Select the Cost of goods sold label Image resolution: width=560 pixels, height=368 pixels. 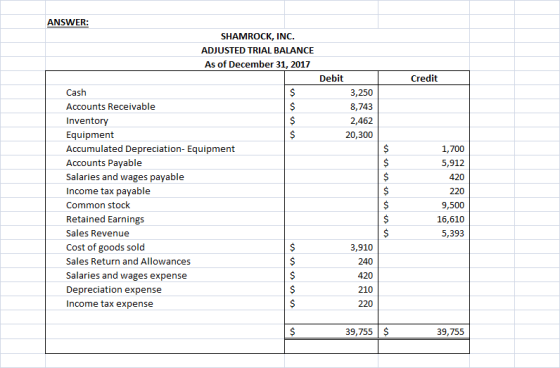pyautogui.click(x=105, y=248)
